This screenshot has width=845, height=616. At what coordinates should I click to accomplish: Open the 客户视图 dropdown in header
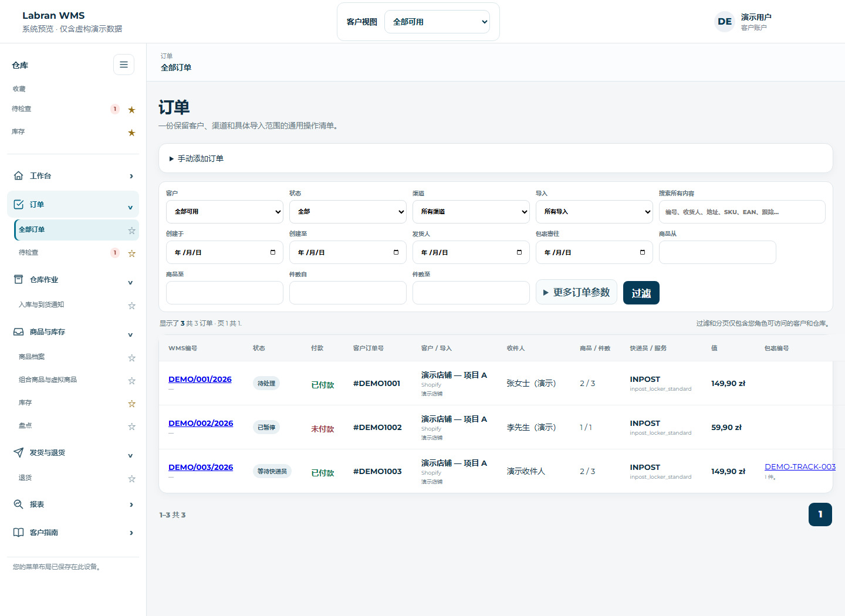tap(437, 22)
